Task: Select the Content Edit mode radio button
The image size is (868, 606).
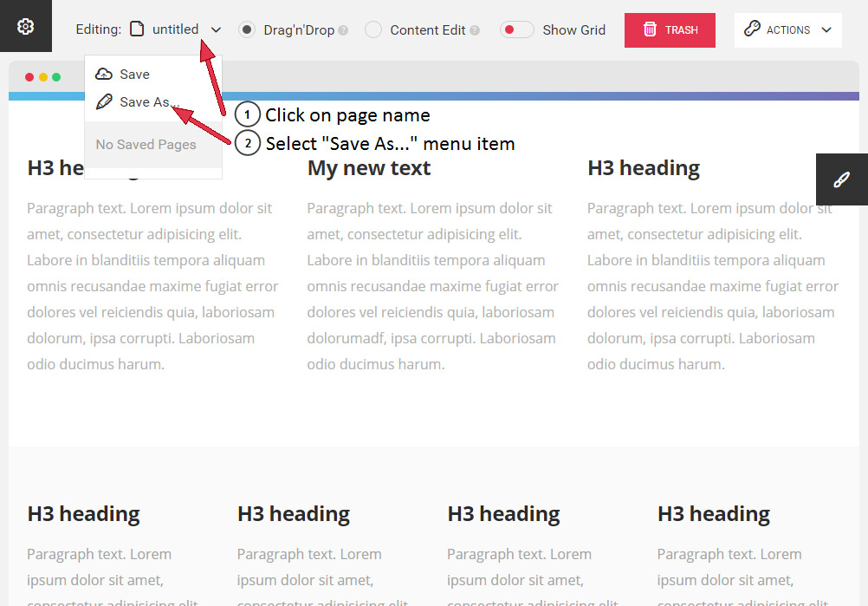Action: coord(373,29)
